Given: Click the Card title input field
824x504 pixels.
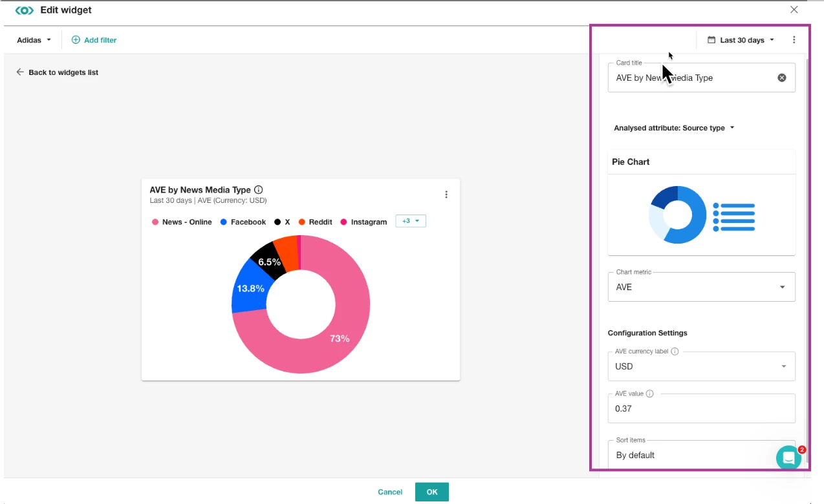Looking at the screenshot, I should 701,78.
